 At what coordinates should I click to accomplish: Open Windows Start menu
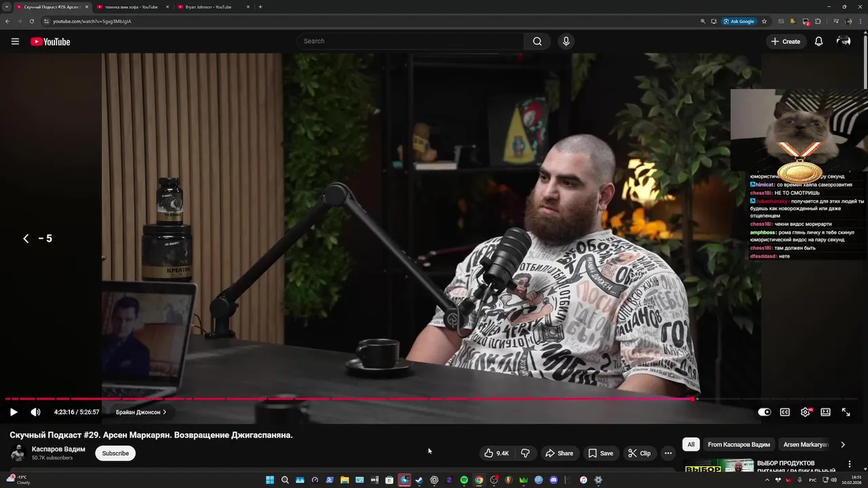pyautogui.click(x=270, y=480)
